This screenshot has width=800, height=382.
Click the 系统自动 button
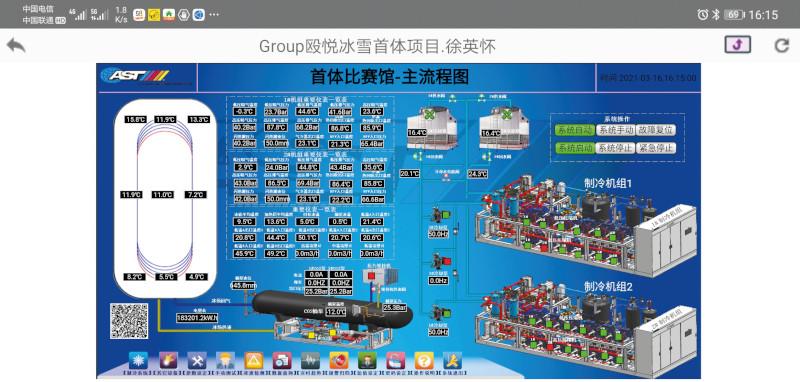(x=574, y=130)
